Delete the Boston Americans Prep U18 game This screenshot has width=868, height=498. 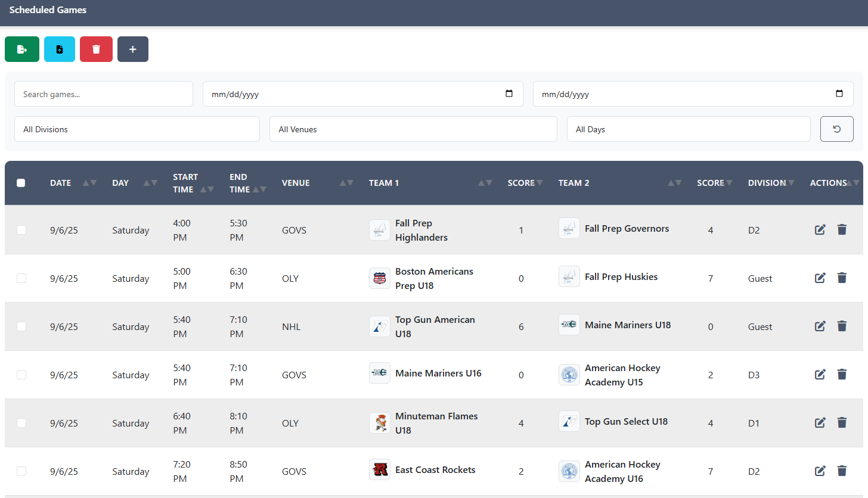coord(842,278)
